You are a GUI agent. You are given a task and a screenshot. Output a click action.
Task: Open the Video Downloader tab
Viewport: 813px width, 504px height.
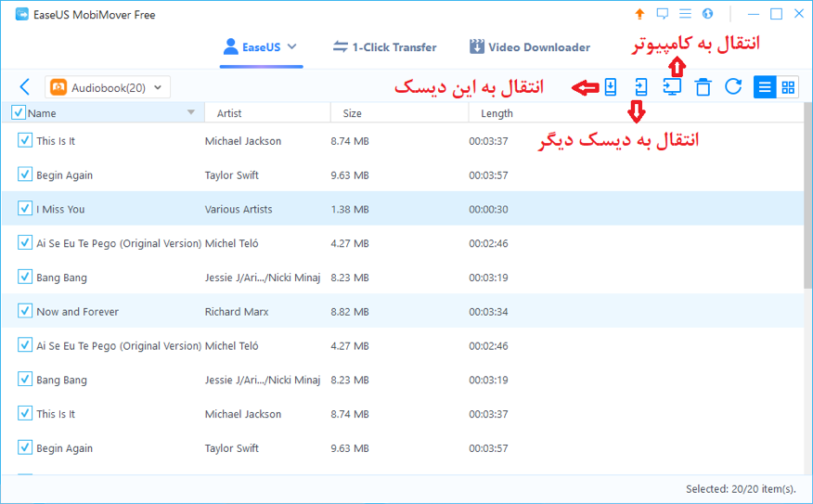point(529,47)
